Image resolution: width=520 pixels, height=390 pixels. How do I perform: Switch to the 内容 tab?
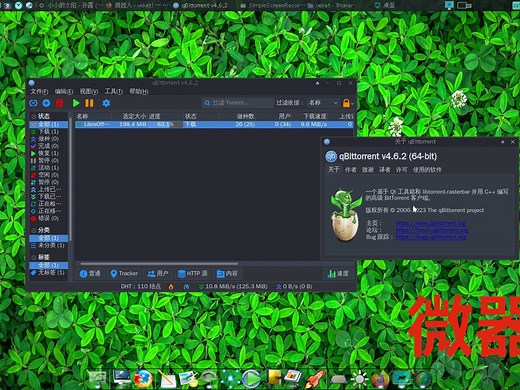[x=227, y=274]
